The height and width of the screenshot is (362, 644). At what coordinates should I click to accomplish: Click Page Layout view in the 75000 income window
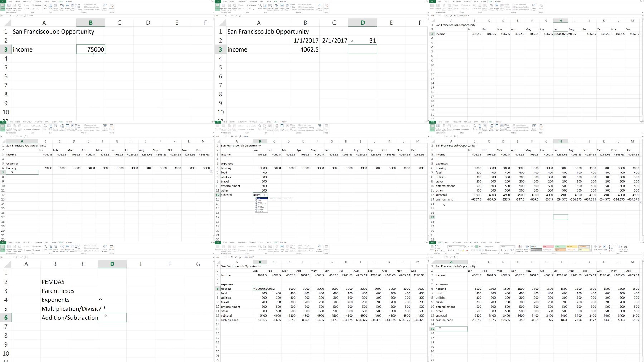(15, 7)
